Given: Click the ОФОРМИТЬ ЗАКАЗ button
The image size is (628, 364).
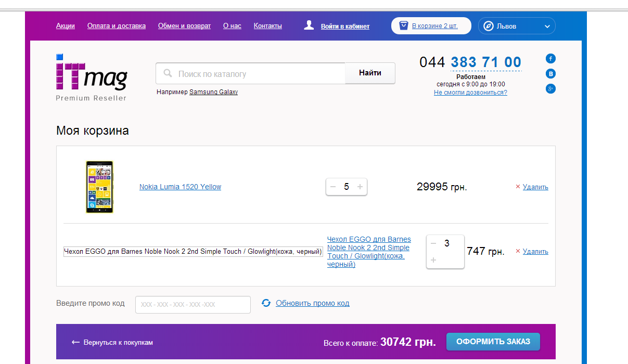Looking at the screenshot, I should 493,342.
